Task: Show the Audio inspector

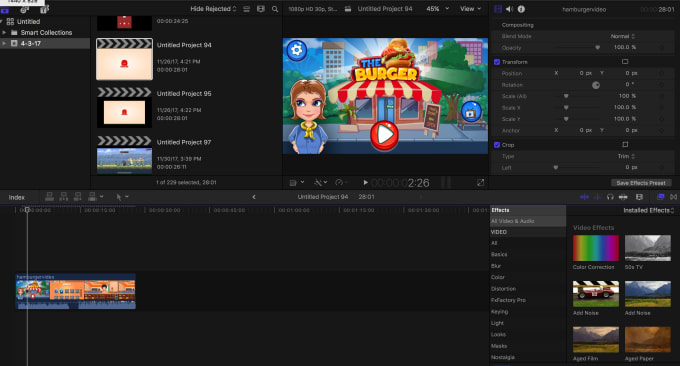Action: point(510,9)
